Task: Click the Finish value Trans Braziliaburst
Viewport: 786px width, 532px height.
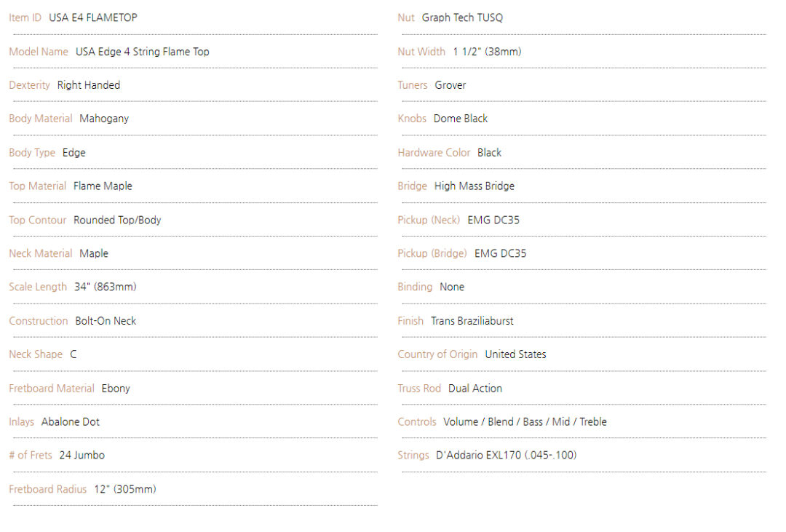Action: click(x=472, y=321)
